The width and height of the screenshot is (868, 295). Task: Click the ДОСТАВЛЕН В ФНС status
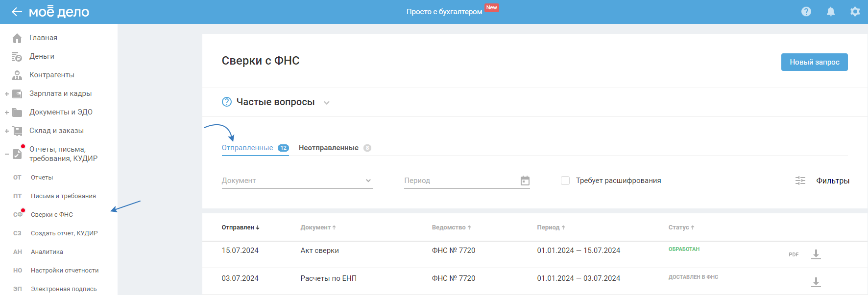click(x=693, y=277)
